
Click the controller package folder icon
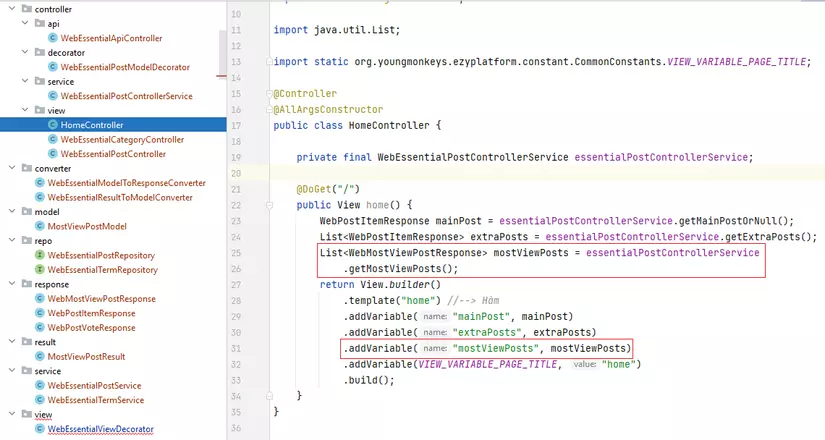(25, 9)
